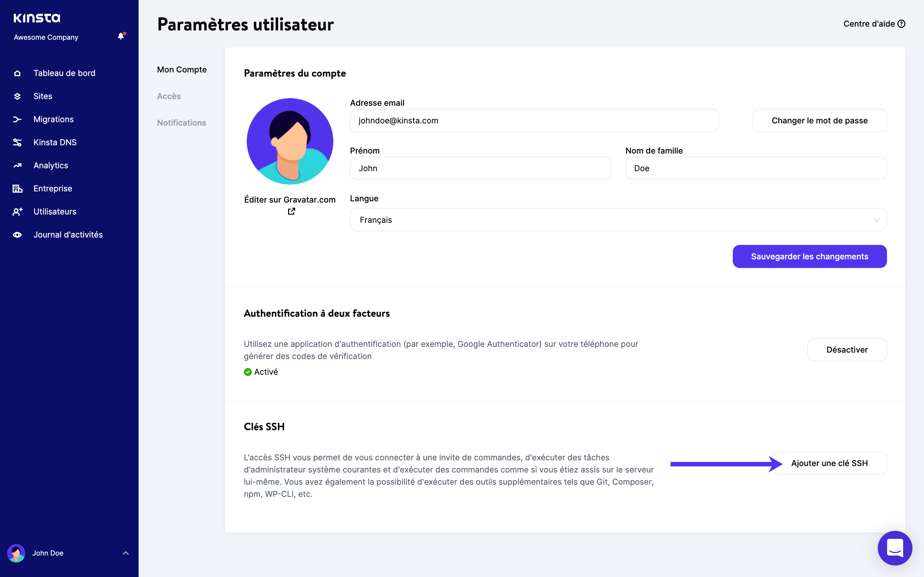The image size is (924, 577).
Task: Click Ajouter une clé SSH
Action: (x=829, y=463)
